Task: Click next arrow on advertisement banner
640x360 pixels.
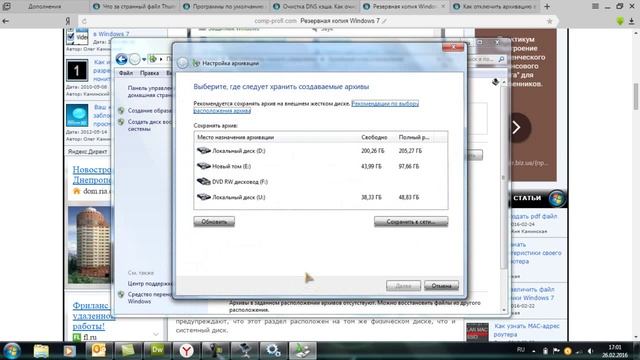Action: click(x=517, y=127)
